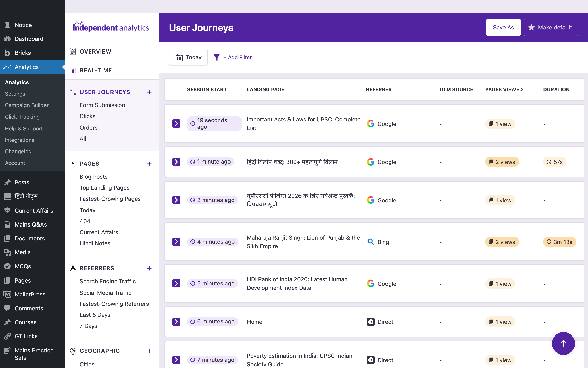This screenshot has height=368, width=588.
Task: Expand the 7 minutes ago session
Action: click(x=176, y=360)
